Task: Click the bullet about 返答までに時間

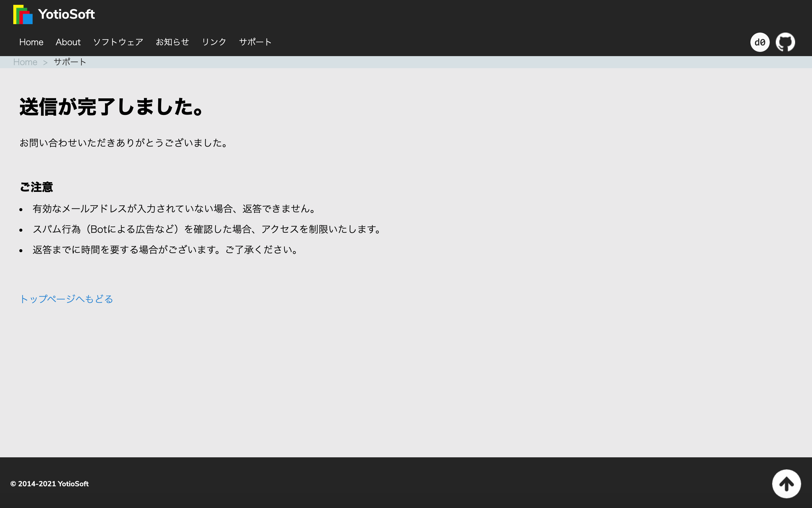Action: pyautogui.click(x=165, y=250)
